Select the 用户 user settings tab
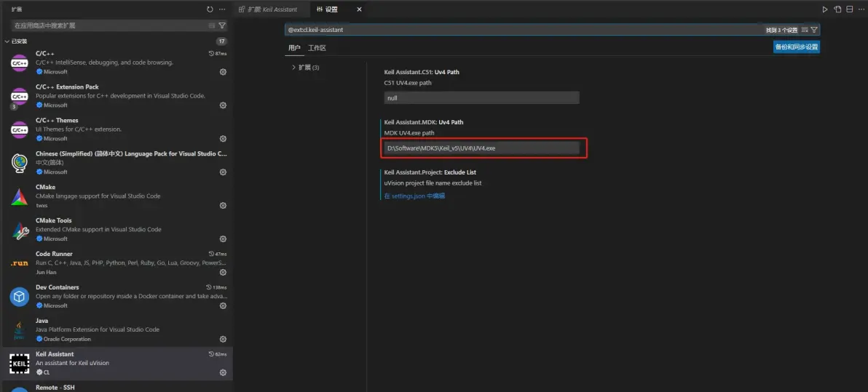 coord(294,48)
